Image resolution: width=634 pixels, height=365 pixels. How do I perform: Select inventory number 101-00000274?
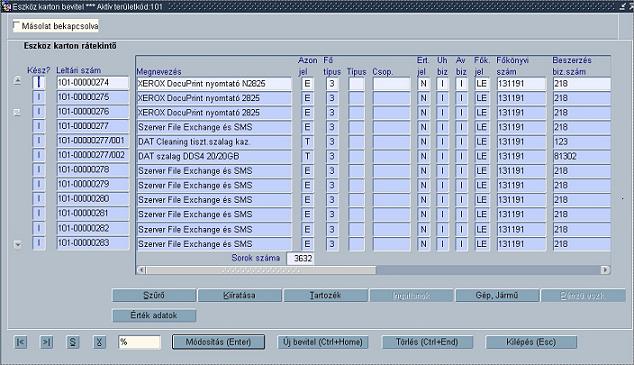pyautogui.click(x=93, y=83)
